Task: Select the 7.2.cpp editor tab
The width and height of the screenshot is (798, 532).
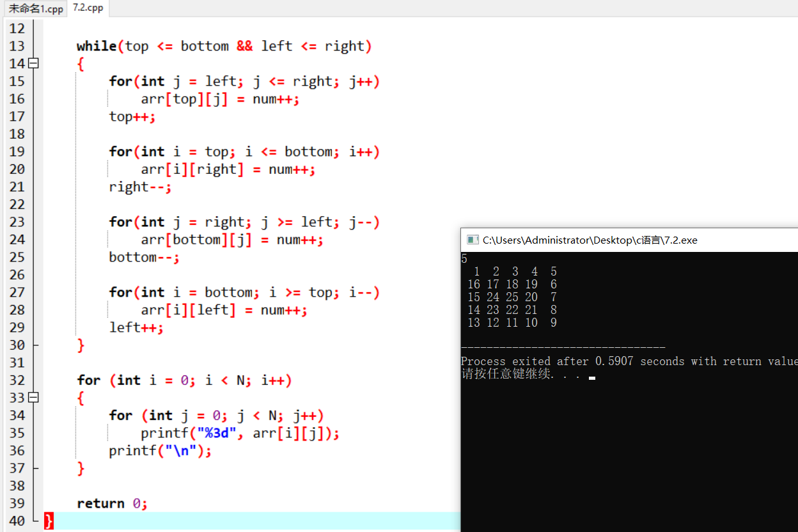Action: tap(87, 8)
